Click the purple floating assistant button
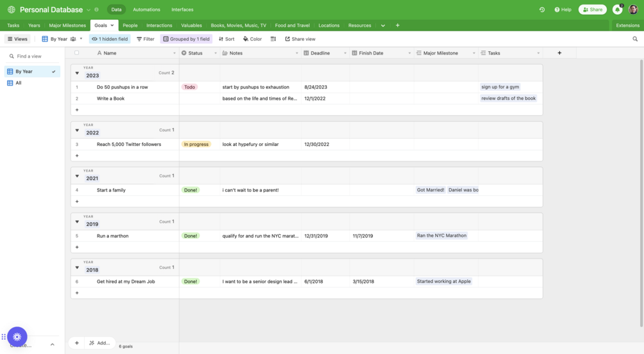 17,337
